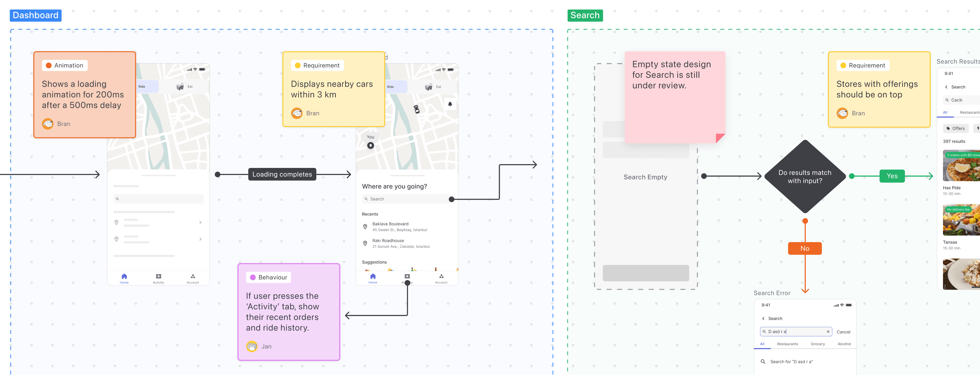Expand the second skeleton list row chevron

200,239
